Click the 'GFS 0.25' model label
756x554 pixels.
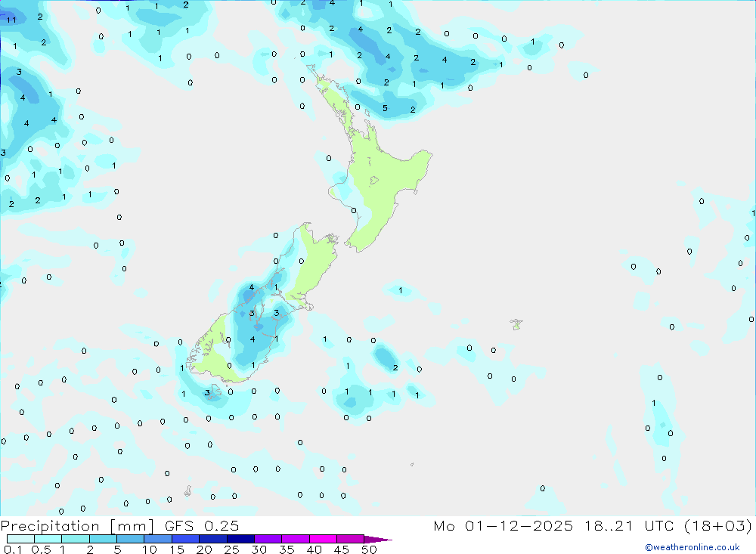click(202, 526)
